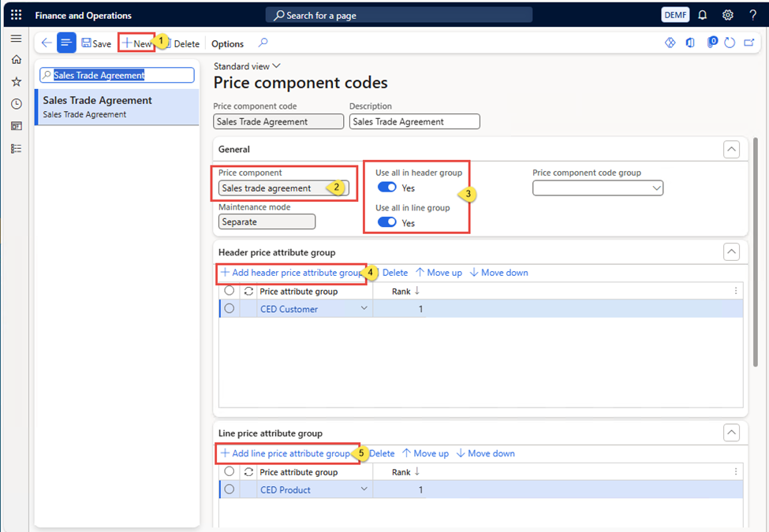This screenshot has height=532, width=769.
Task: Open the CED Customer dropdown arrow
Action: [364, 308]
